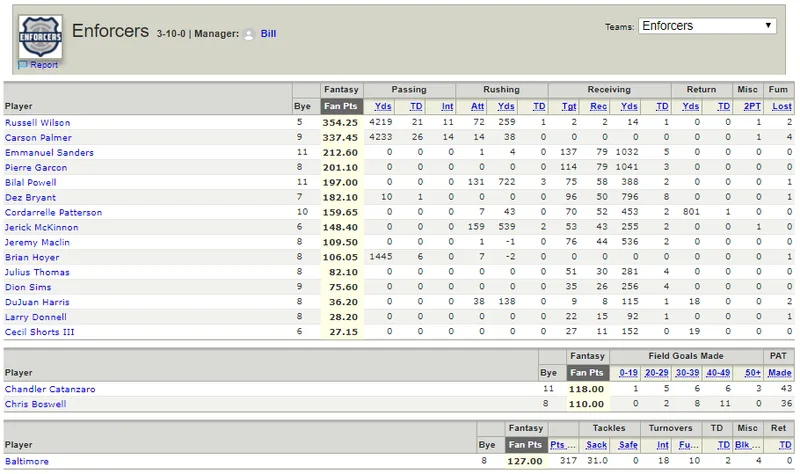Open Russell Wilson player page

[x=37, y=122]
